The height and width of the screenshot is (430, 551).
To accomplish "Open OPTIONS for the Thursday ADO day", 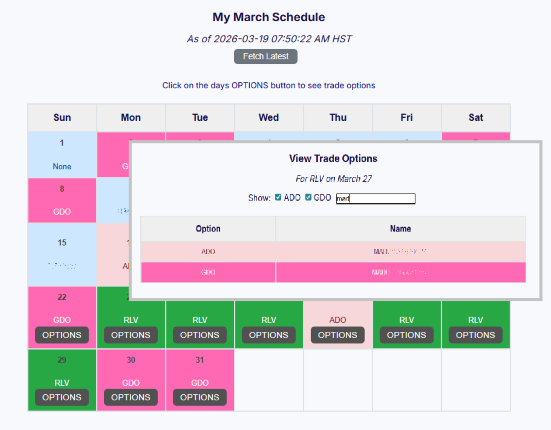I will click(338, 335).
